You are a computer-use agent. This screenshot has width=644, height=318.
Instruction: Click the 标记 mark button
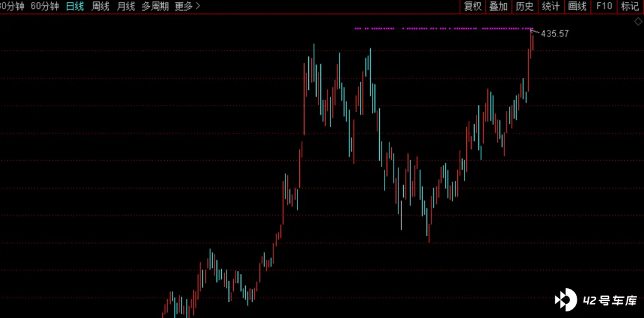coord(630,6)
